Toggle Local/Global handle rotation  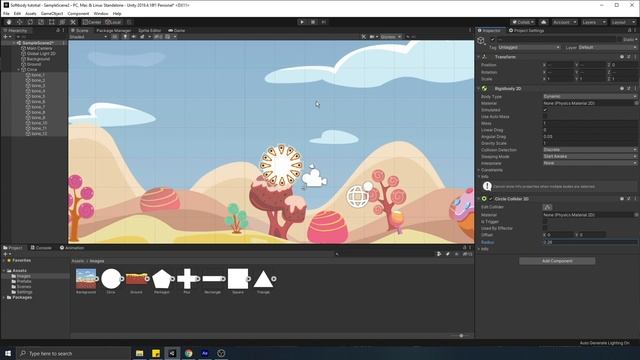[113, 22]
